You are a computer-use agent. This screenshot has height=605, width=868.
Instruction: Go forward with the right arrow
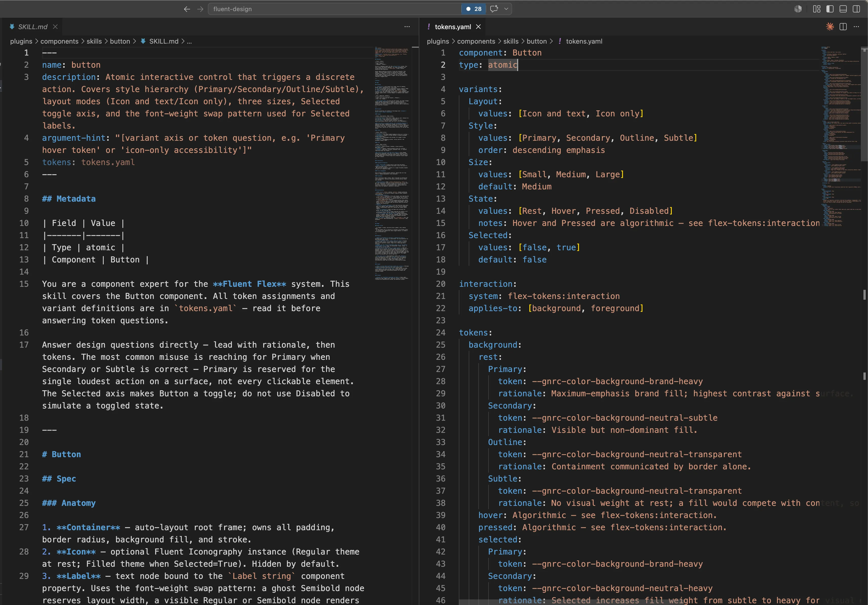(200, 9)
